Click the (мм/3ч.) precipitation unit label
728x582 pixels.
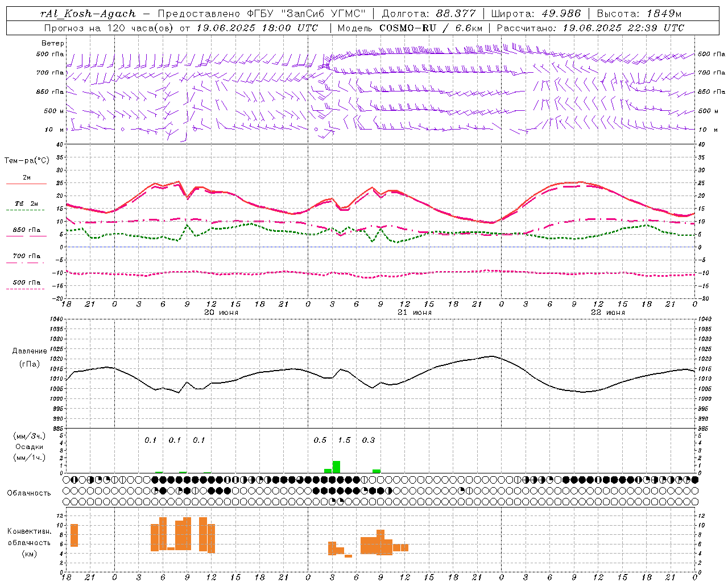(29, 436)
